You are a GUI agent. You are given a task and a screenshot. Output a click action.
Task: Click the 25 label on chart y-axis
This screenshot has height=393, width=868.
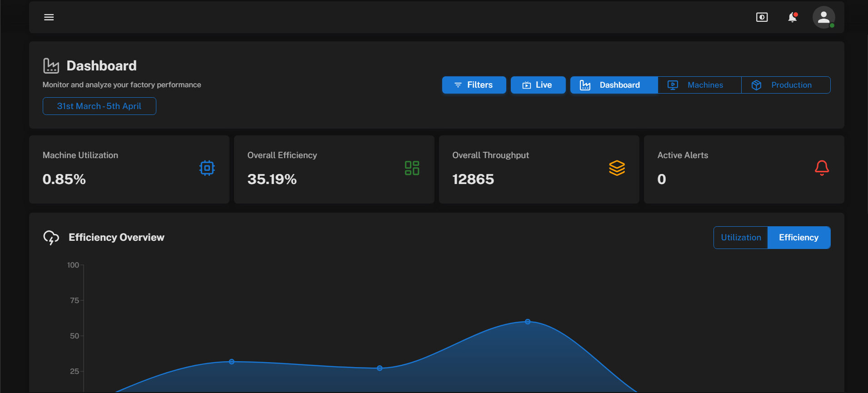tap(75, 371)
